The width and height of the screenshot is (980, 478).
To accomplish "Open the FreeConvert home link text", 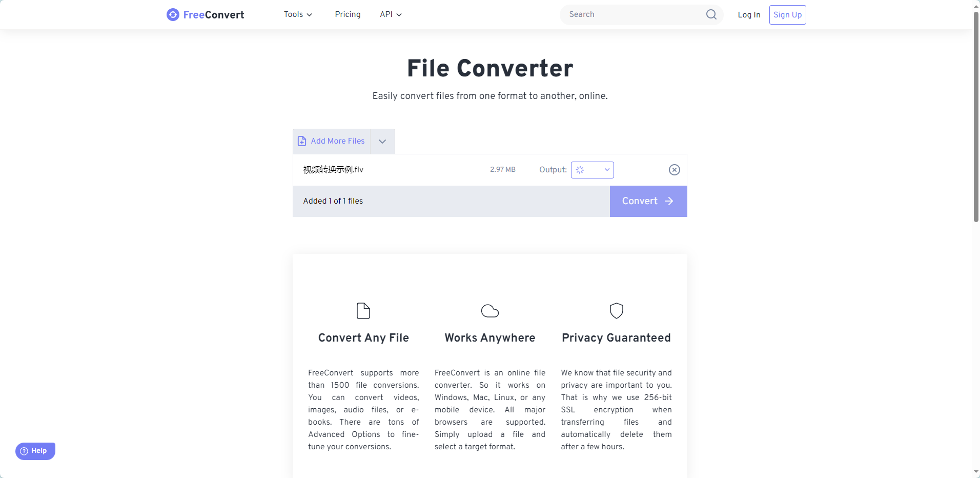I will [214, 15].
